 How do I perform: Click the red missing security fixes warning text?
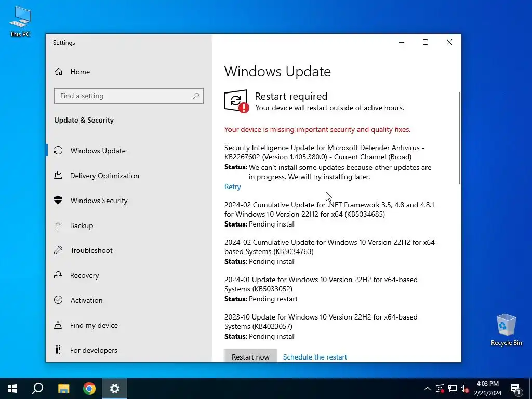[317, 129]
